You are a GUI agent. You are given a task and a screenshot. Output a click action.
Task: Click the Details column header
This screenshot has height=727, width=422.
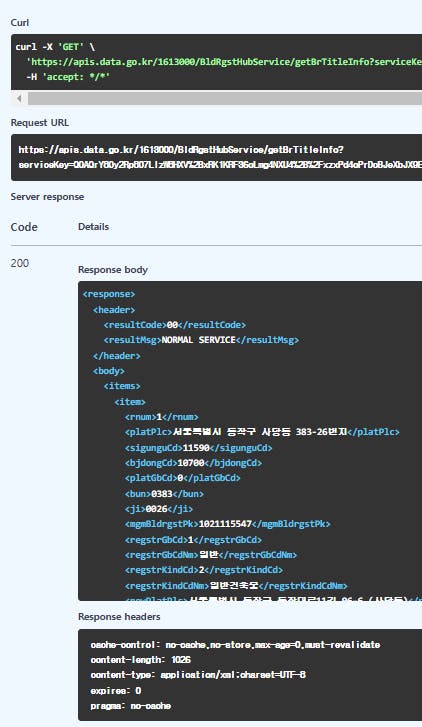(93, 227)
